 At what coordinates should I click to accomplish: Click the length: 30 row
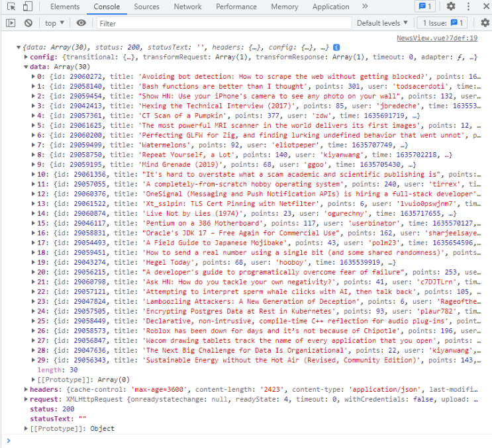pos(58,370)
